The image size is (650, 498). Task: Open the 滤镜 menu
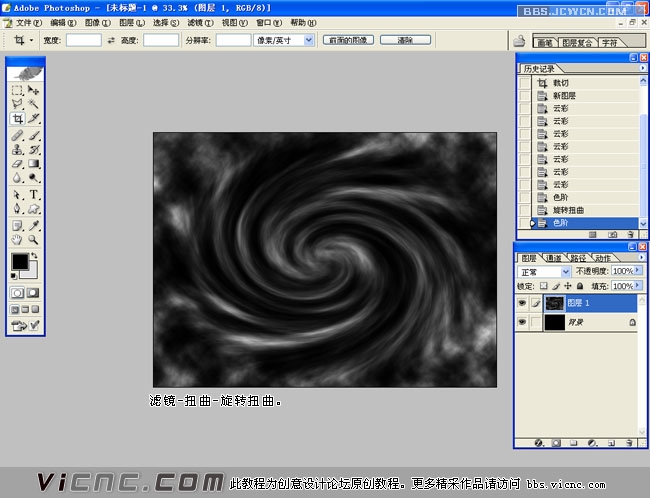(200, 22)
